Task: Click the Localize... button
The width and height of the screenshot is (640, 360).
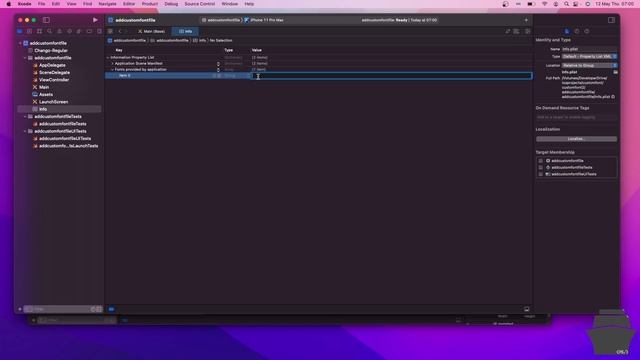Action: tap(576, 139)
